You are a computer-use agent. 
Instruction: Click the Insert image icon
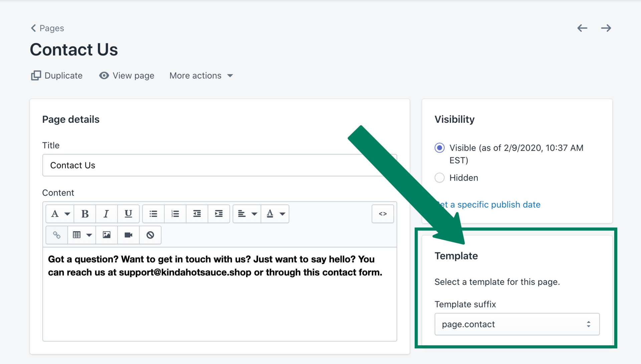106,235
